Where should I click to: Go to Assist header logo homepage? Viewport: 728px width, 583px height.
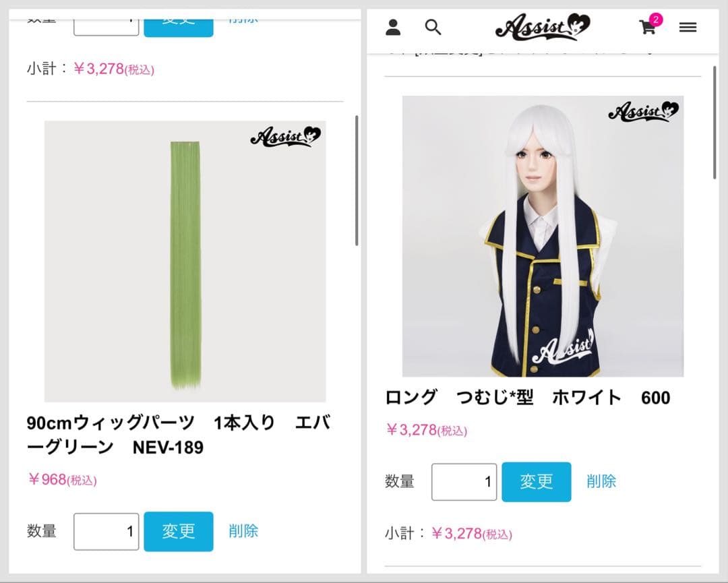[542, 26]
